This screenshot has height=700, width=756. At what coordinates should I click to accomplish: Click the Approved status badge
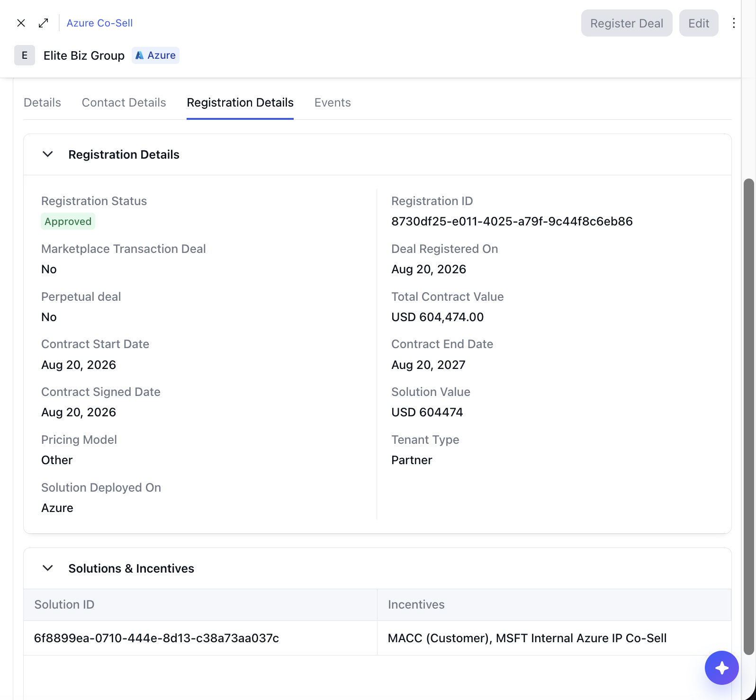68,222
